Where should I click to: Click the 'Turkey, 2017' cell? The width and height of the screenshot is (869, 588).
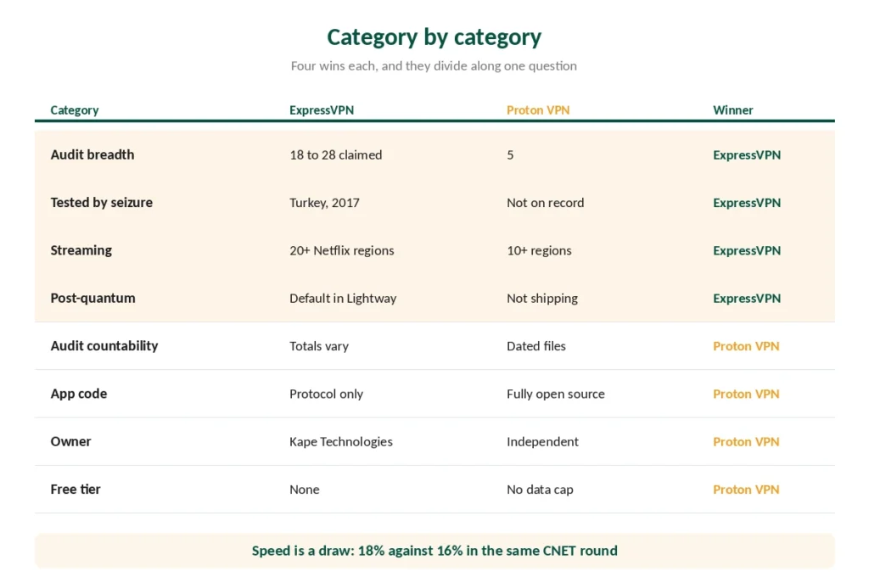tap(324, 203)
